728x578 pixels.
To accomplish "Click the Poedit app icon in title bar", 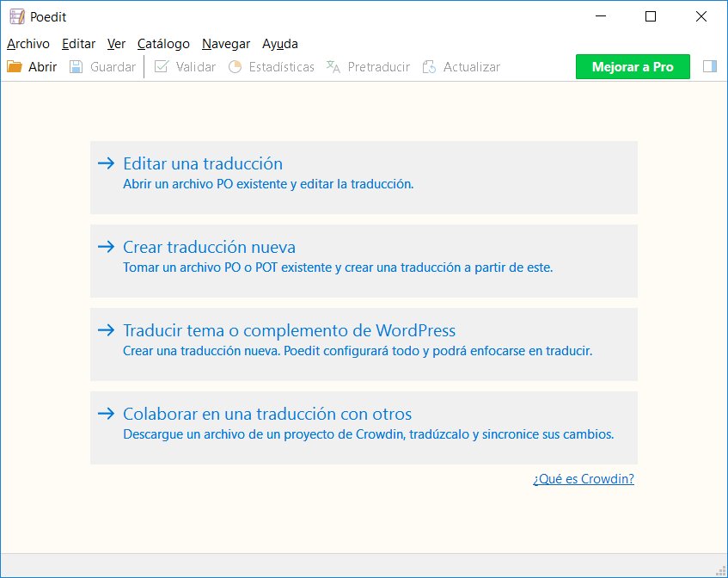I will click(x=17, y=16).
